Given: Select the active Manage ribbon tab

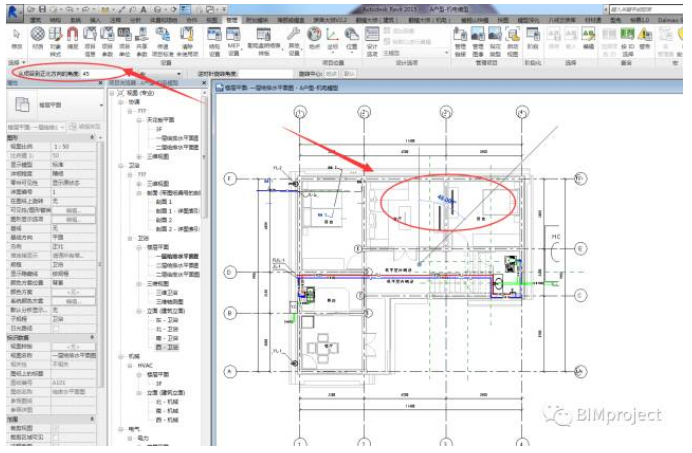Looking at the screenshot, I should [x=232, y=20].
